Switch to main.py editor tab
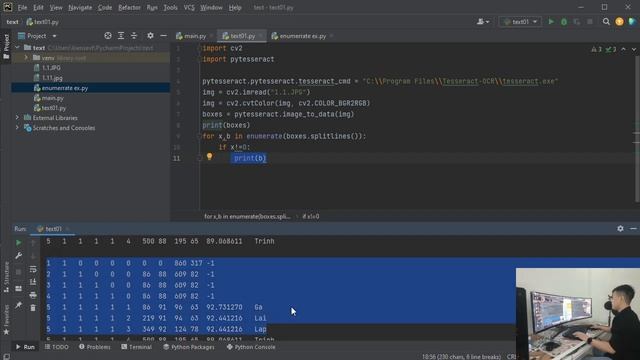640x360 pixels. (191, 36)
